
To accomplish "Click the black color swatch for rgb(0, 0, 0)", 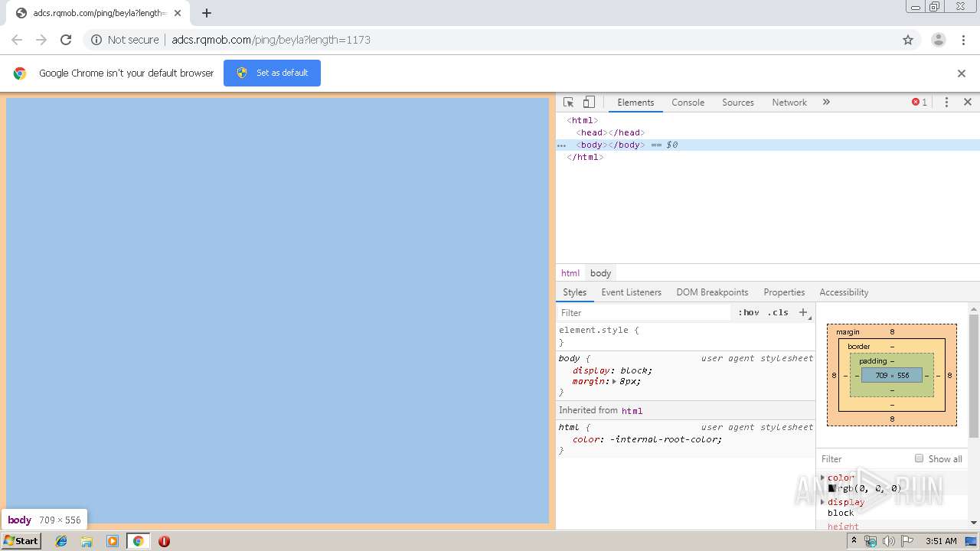I will click(831, 488).
